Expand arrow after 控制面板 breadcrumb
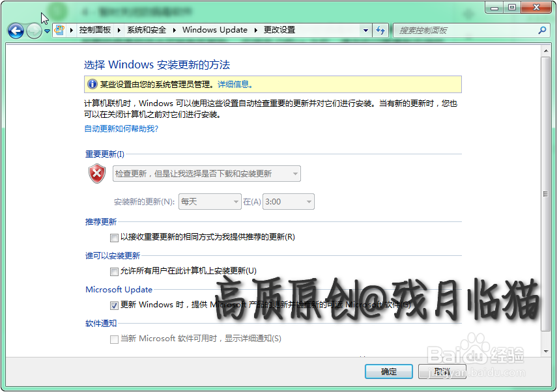557x392 pixels. click(119, 30)
